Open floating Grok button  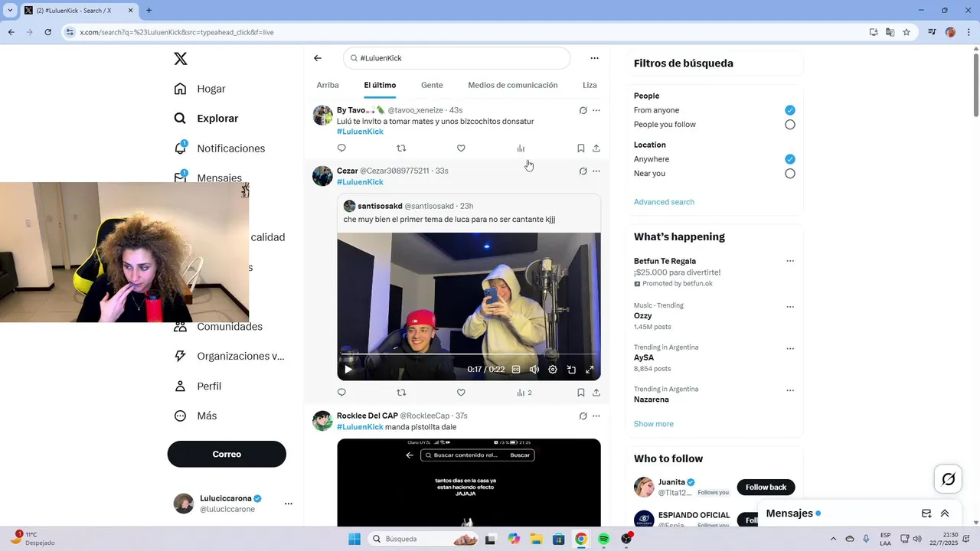point(949,479)
